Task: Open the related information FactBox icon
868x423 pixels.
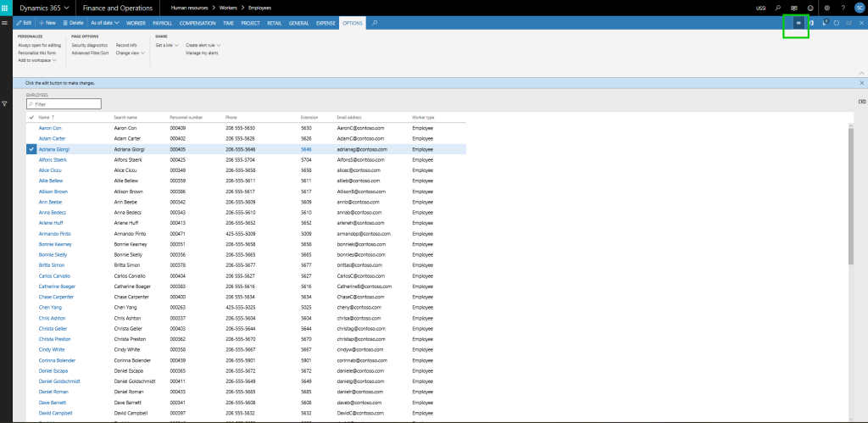Action: tap(862, 102)
